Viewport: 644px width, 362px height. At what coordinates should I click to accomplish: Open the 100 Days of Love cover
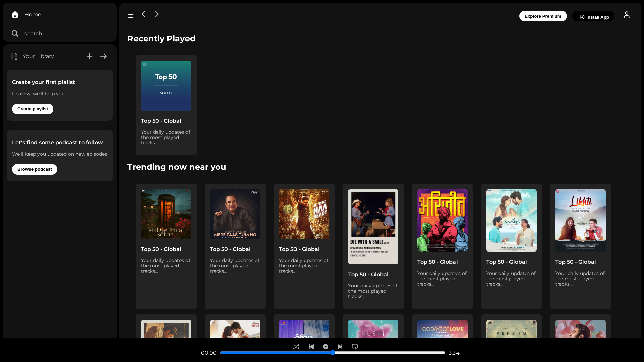click(x=442, y=329)
